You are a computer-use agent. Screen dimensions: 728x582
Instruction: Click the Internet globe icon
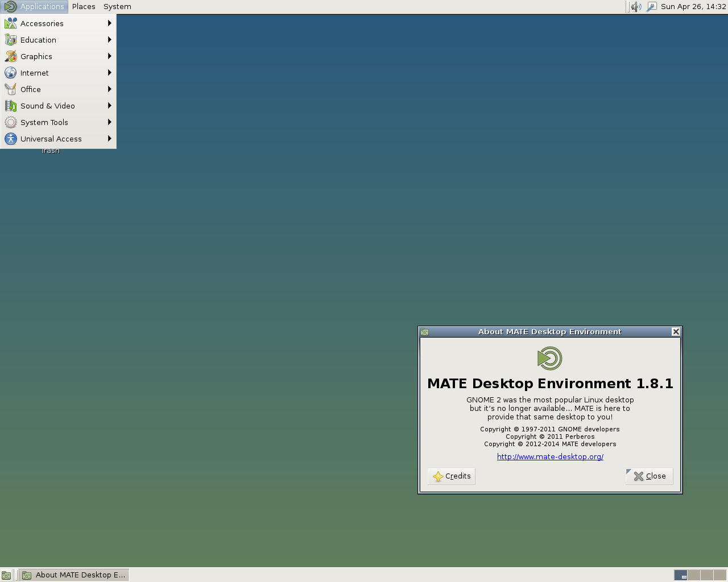(11, 73)
